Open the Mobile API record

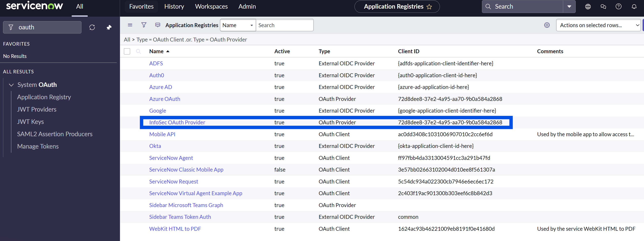(x=162, y=134)
